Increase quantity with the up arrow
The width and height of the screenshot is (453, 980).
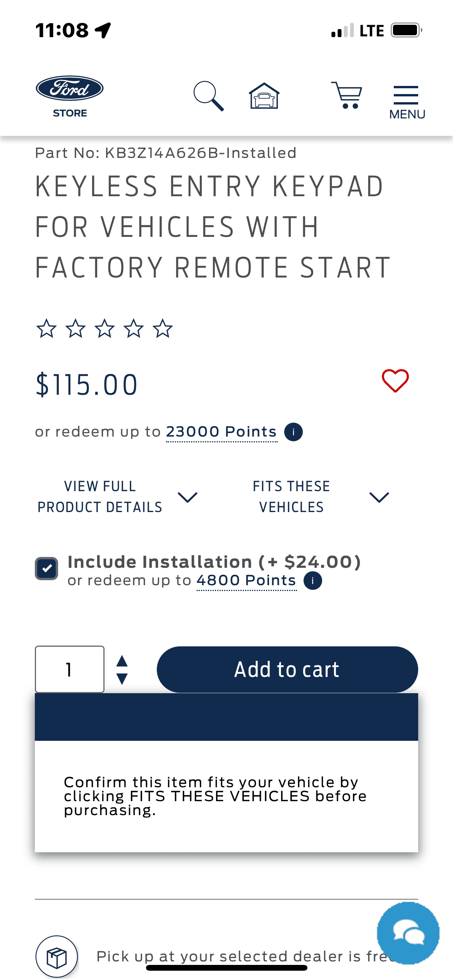point(122,661)
